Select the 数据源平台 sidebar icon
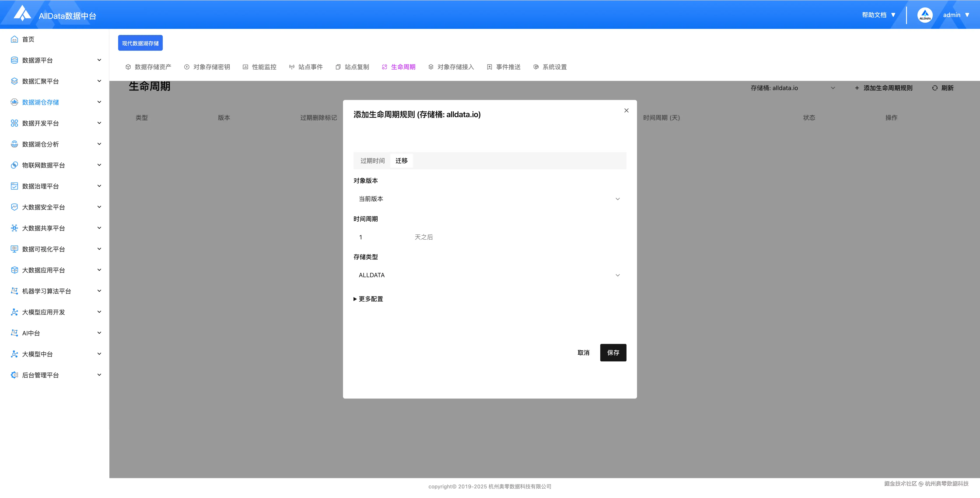This screenshot has height=498, width=980. (14, 60)
